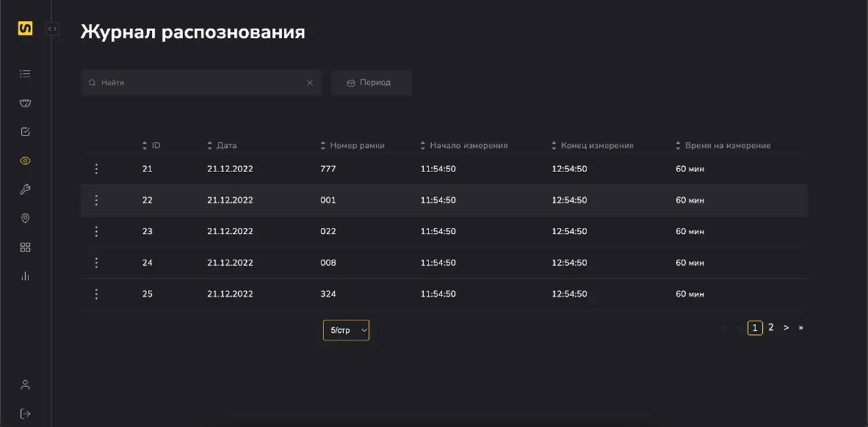This screenshot has width=868, height=427.
Task: Click inside the Найти search field
Action: coord(197,82)
